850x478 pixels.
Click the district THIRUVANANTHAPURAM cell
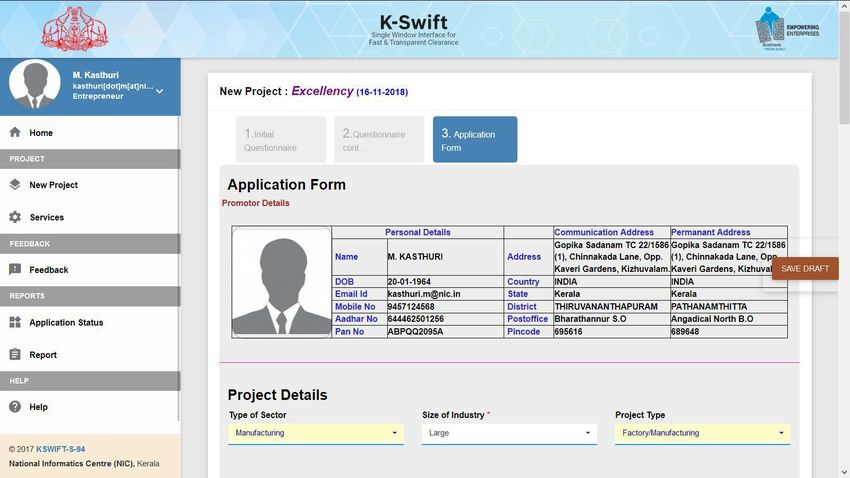[x=611, y=307]
